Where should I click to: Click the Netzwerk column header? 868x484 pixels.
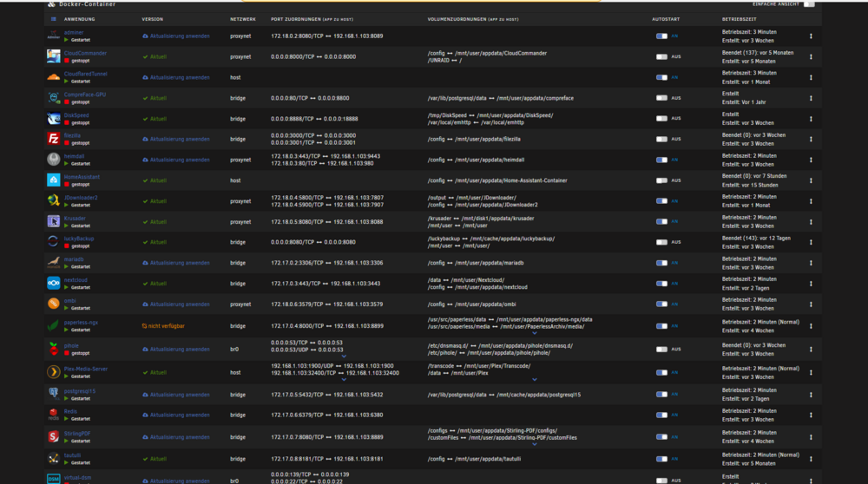(243, 19)
